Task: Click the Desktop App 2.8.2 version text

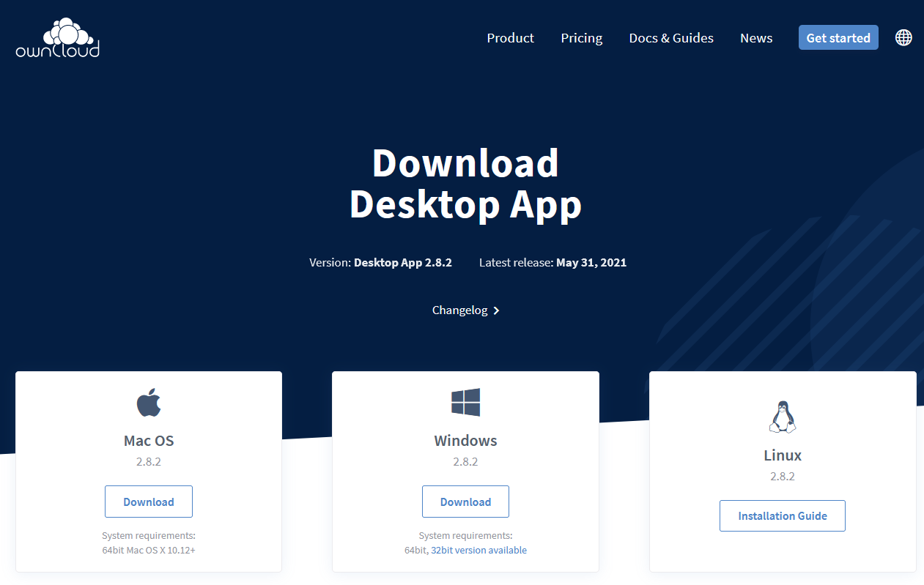Action: click(403, 262)
